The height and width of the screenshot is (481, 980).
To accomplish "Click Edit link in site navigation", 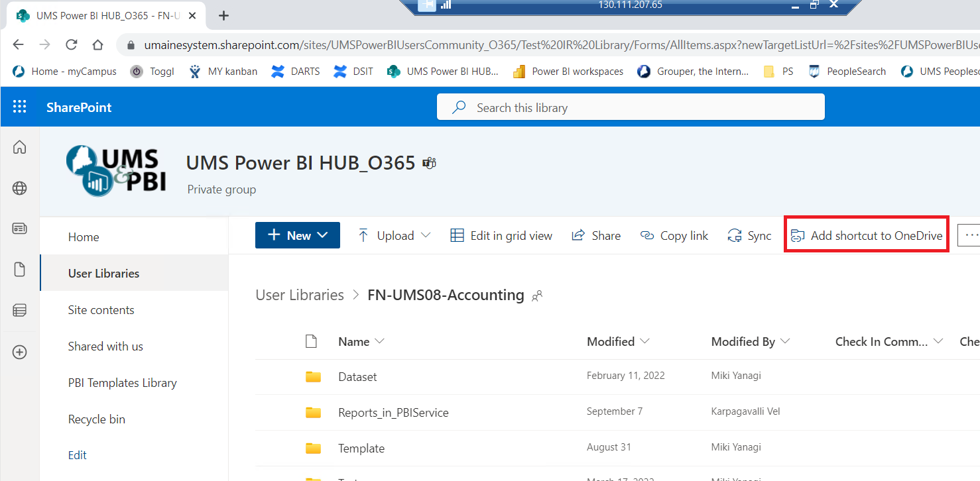I will point(77,455).
